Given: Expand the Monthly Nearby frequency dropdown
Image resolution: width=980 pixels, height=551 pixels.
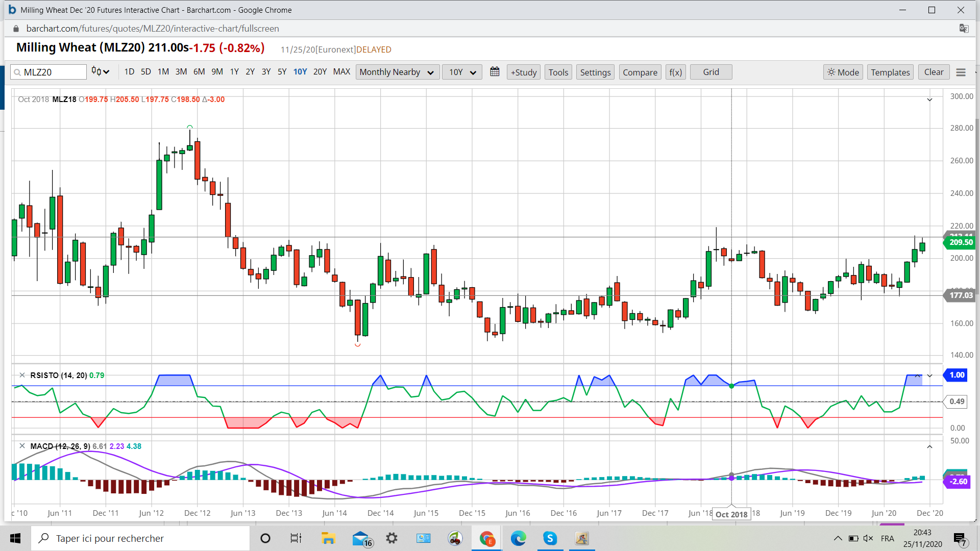Looking at the screenshot, I should tap(397, 72).
